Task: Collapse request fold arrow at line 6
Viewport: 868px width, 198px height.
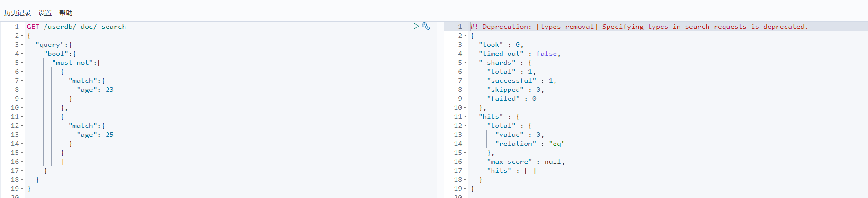Action: [22, 72]
